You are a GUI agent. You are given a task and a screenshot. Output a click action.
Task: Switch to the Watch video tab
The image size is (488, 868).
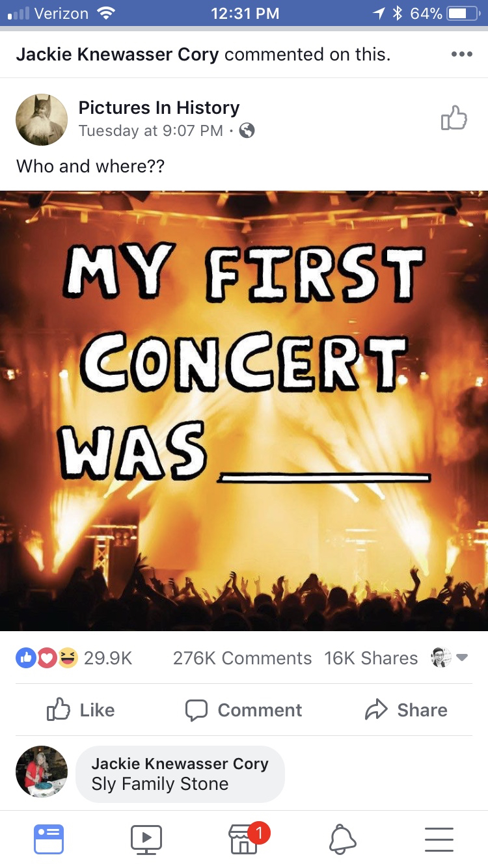tap(146, 839)
